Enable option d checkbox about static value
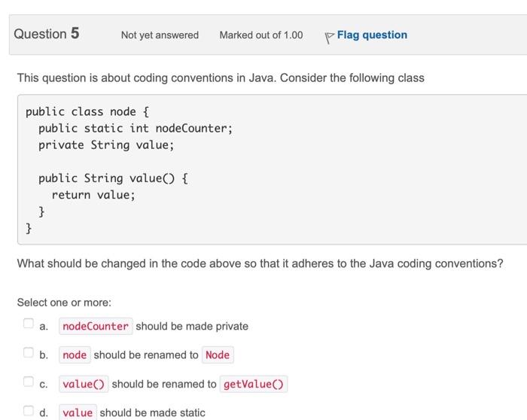 [x=28, y=412]
